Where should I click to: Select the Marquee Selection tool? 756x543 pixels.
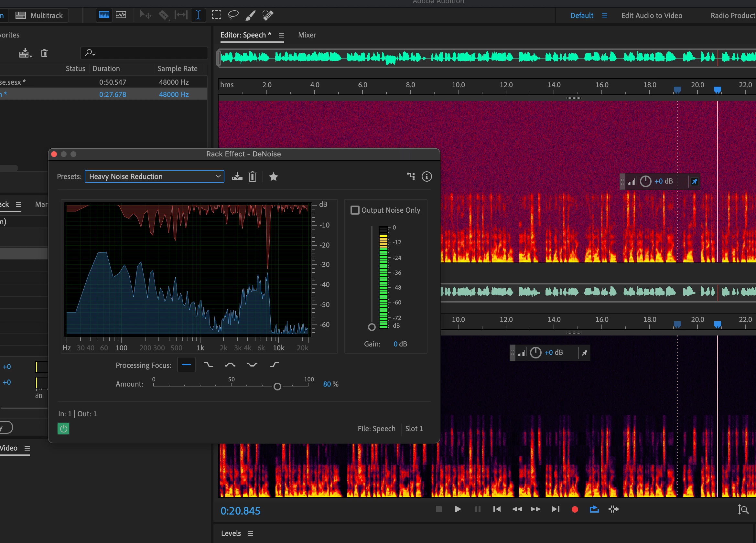216,15
